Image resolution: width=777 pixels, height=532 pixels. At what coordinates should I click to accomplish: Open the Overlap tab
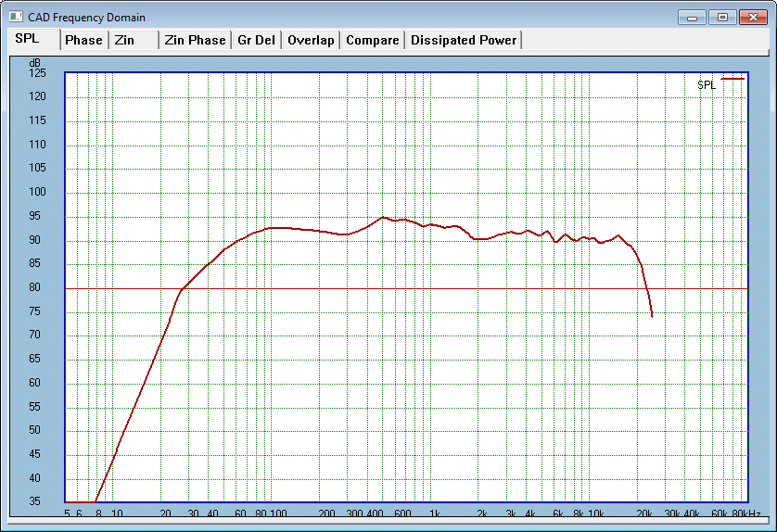[x=311, y=40]
